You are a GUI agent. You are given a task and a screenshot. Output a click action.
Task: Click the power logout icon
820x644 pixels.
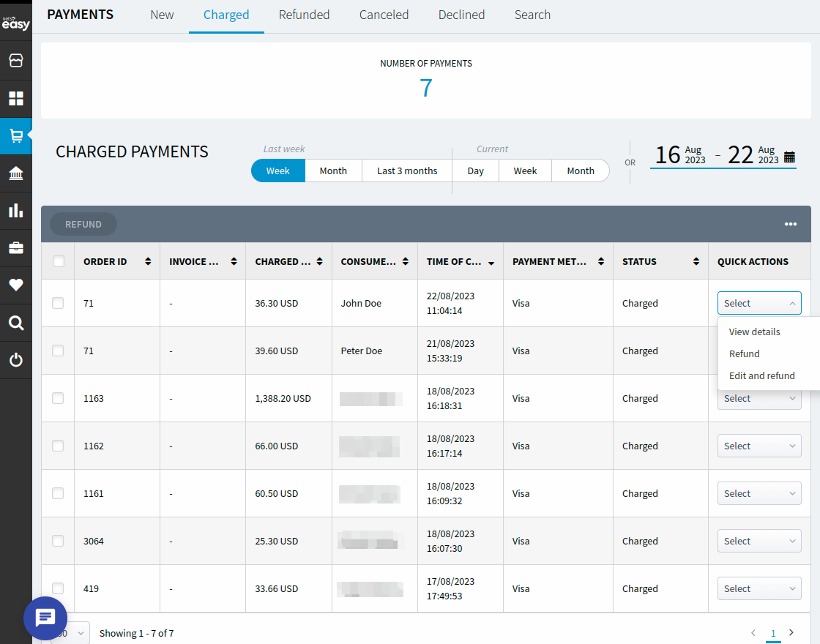[x=15, y=359]
